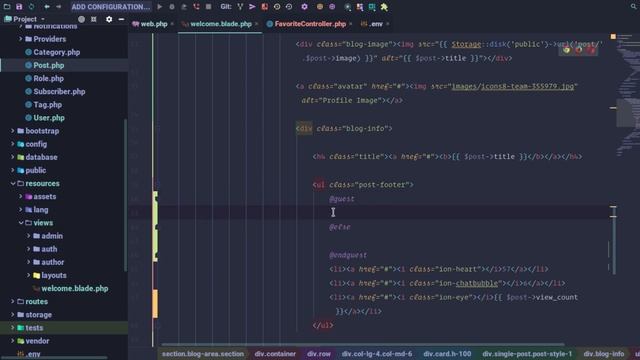The height and width of the screenshot is (360, 640).
Task: Select breadcrumb div.container
Action: tap(275, 354)
